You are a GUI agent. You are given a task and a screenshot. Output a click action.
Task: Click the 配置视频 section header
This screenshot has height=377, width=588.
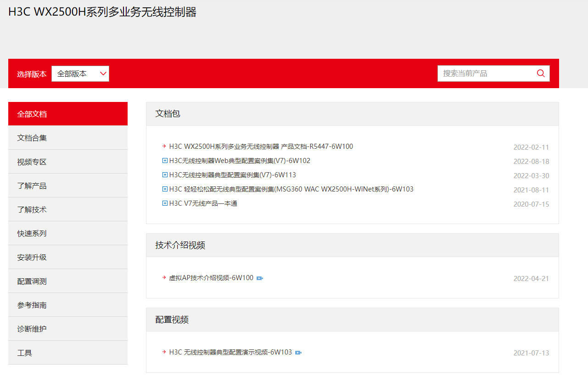tap(353, 320)
